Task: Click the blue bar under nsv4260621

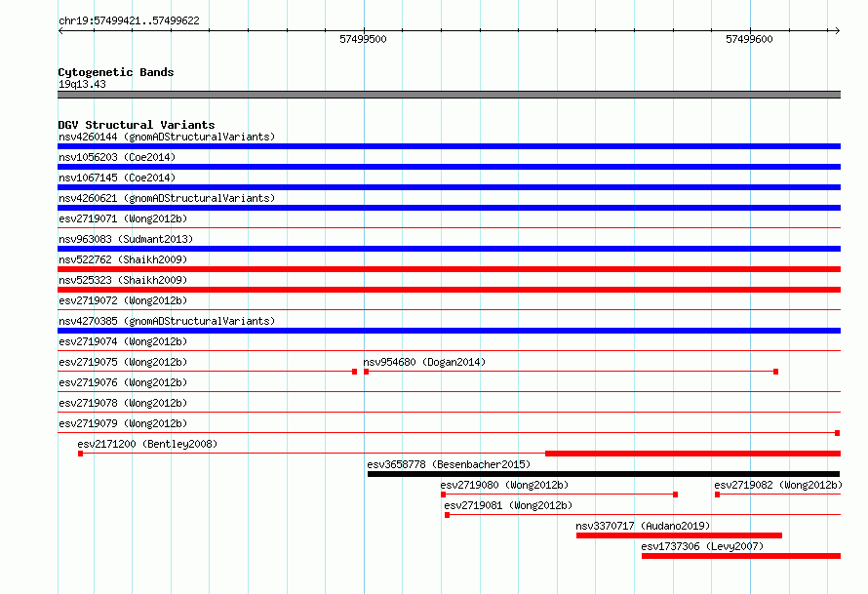Action: pos(449,208)
